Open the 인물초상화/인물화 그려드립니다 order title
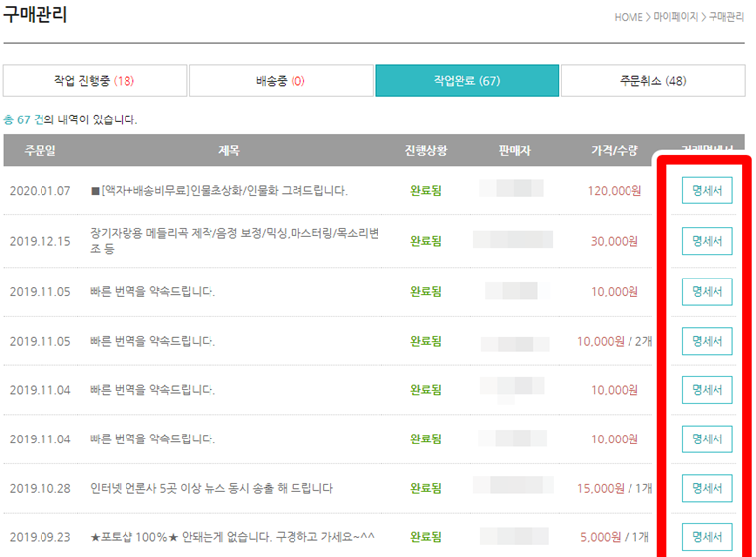 coord(218,191)
